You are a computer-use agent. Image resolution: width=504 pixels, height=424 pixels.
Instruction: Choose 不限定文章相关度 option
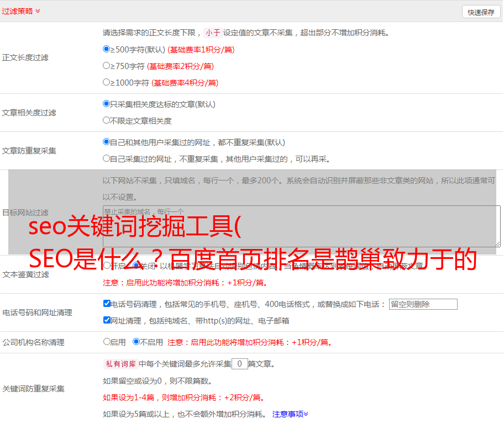pos(107,120)
